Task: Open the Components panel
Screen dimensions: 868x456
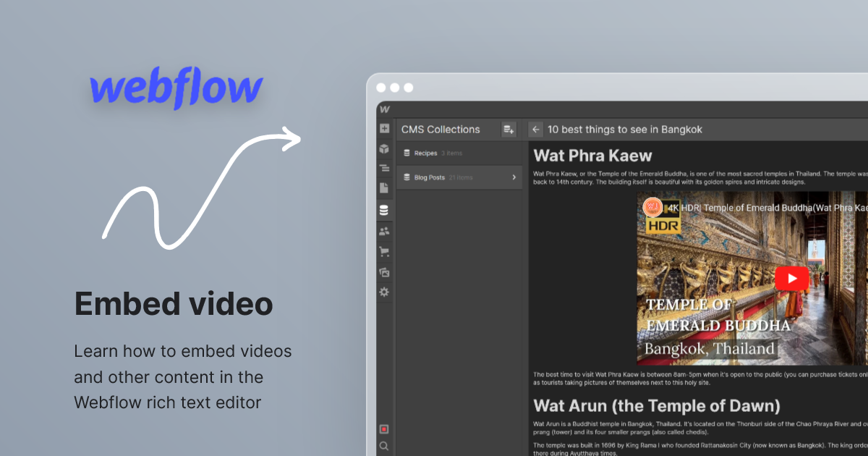Action: click(384, 149)
